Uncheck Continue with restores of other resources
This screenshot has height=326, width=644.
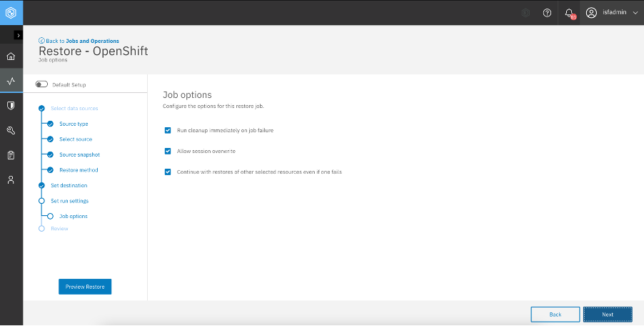point(168,172)
